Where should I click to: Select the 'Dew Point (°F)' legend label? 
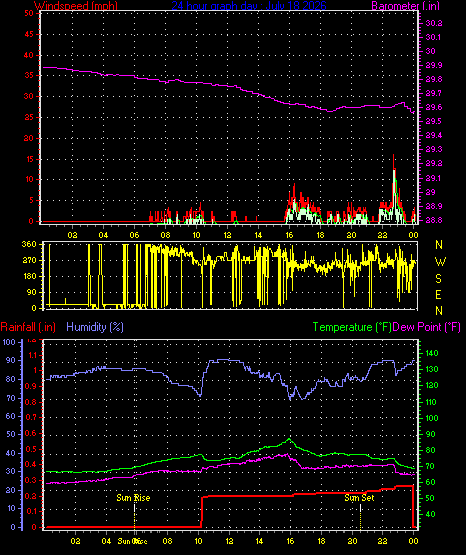[x=427, y=327]
